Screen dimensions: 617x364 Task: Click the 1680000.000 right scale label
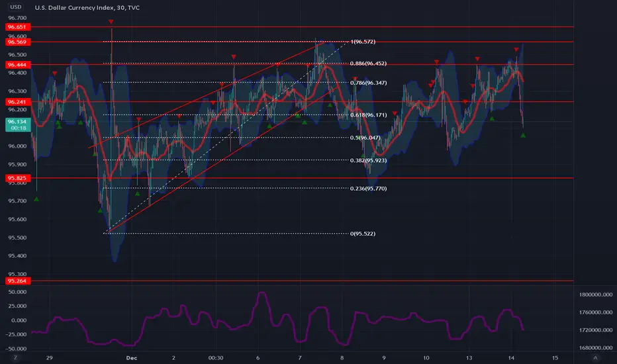[x=596, y=348]
